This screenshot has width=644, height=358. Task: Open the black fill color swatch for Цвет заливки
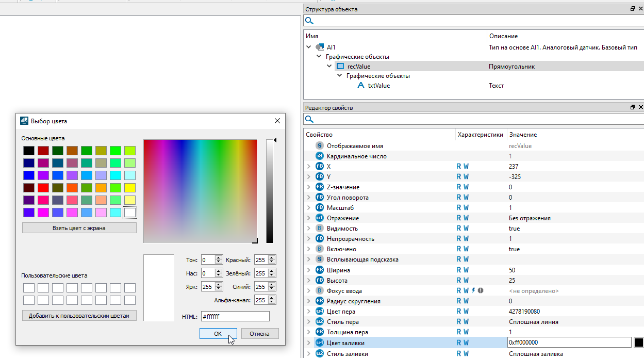click(x=638, y=342)
